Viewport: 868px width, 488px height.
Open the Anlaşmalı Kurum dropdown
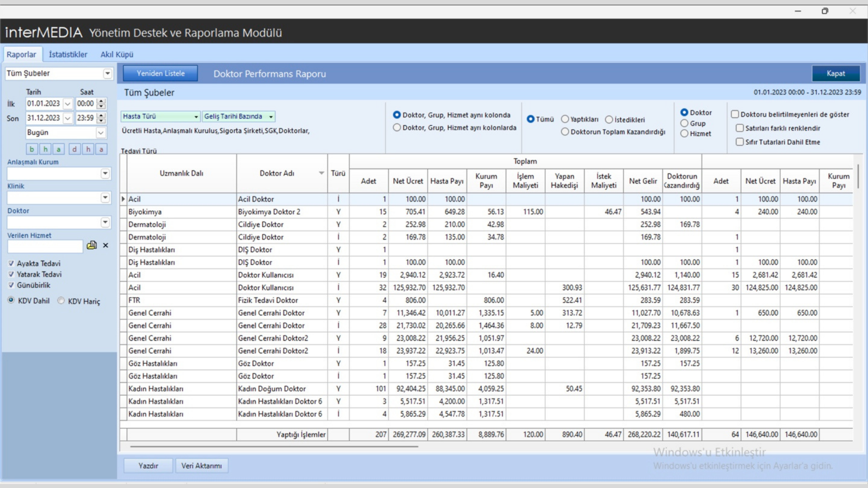click(x=105, y=174)
